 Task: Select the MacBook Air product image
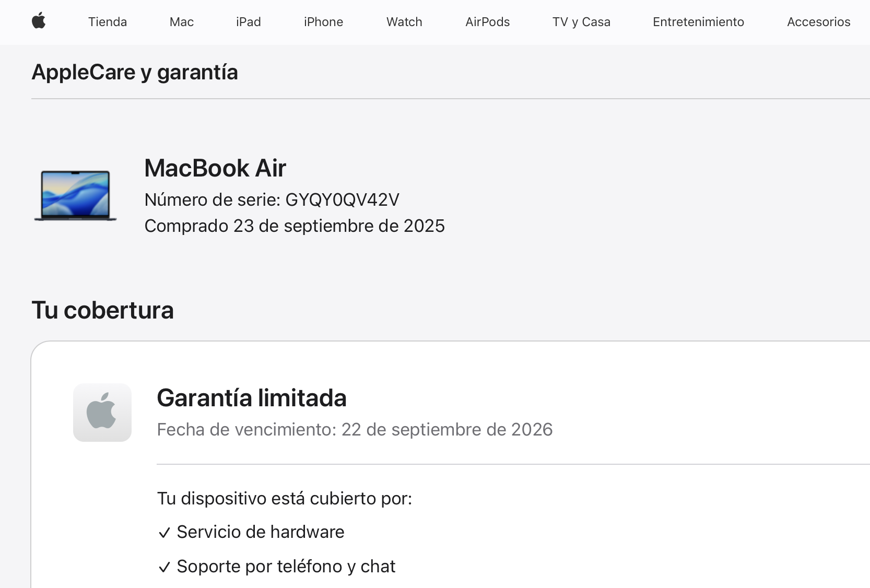pyautogui.click(x=75, y=195)
